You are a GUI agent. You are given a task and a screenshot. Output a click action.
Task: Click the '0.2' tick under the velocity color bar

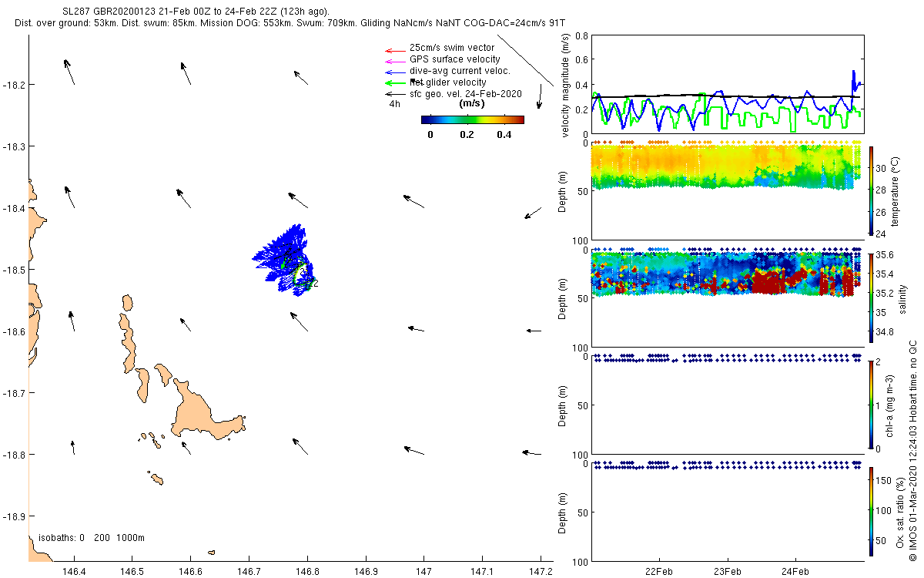click(467, 134)
